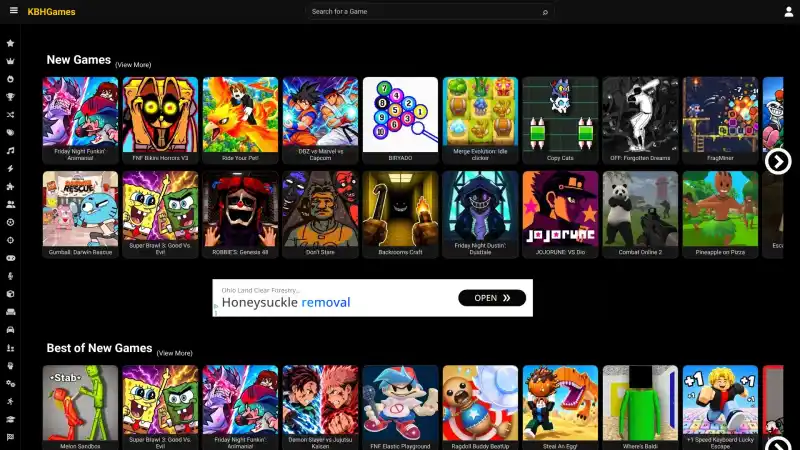The image size is (800, 450).
Task: Open the crosshair shooting category
Action: click(10, 240)
